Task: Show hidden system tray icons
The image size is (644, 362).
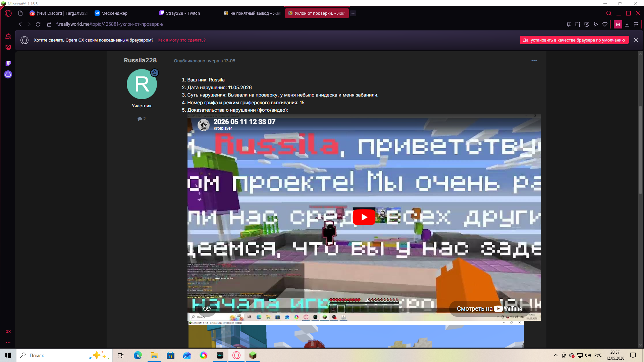Action: click(x=555, y=355)
